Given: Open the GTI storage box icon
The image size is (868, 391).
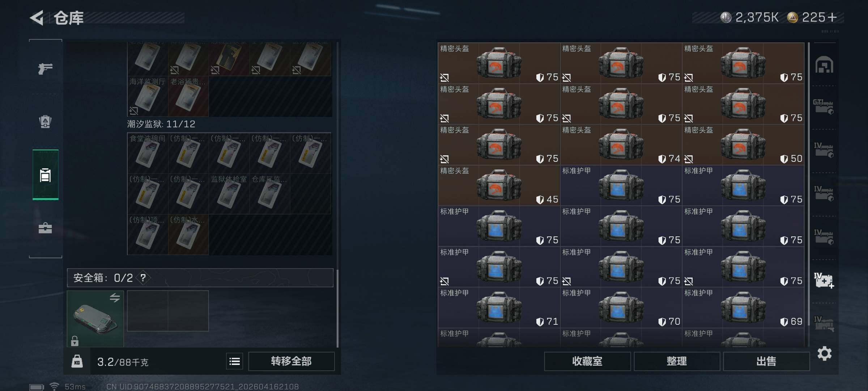Looking at the screenshot, I should tap(824, 106).
